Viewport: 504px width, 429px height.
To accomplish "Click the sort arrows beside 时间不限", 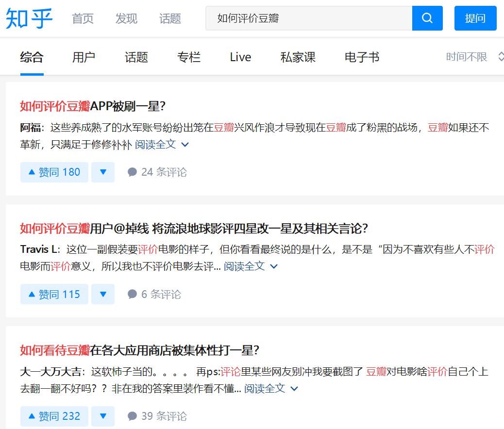I will (500, 56).
